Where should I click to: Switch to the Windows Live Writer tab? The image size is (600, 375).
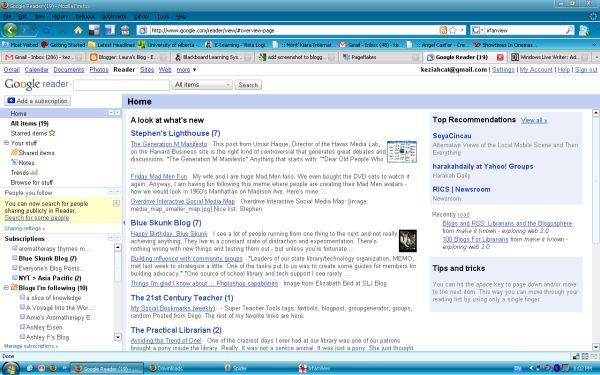[549, 57]
